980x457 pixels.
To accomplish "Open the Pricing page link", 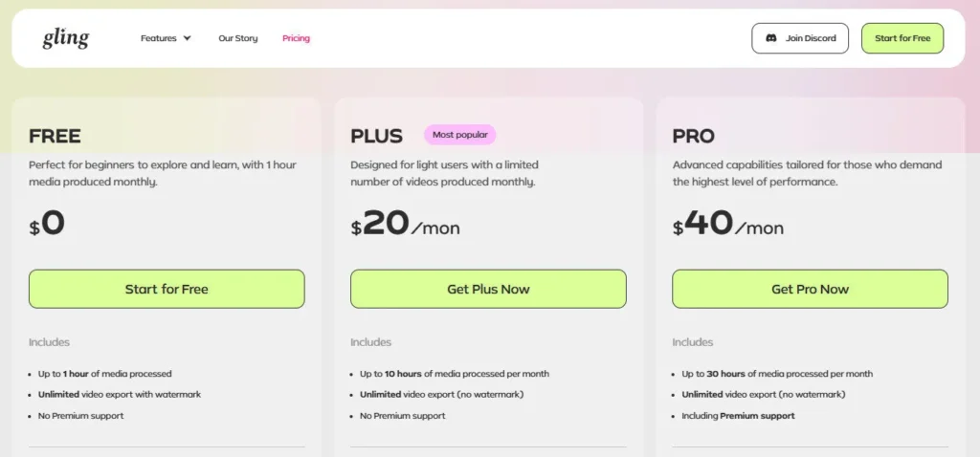I will [296, 38].
